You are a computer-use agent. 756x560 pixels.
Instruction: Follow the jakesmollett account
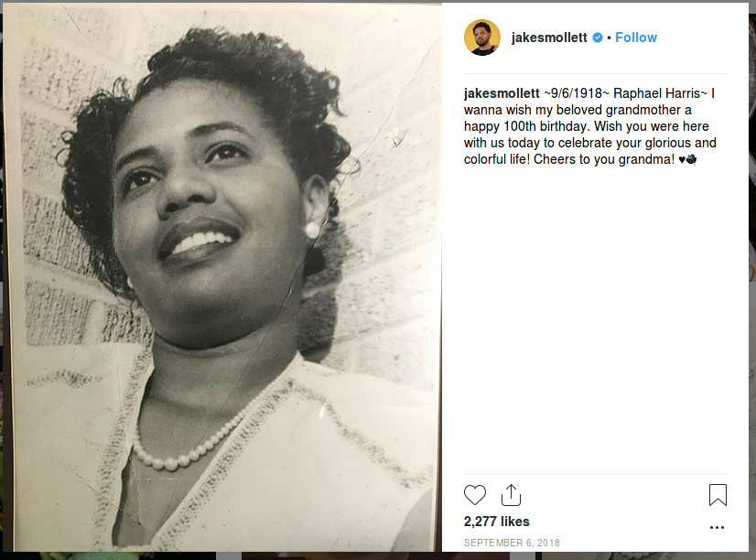636,38
